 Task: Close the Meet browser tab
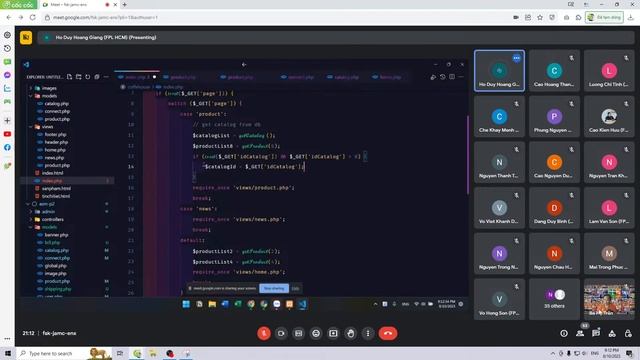click(115, 4)
